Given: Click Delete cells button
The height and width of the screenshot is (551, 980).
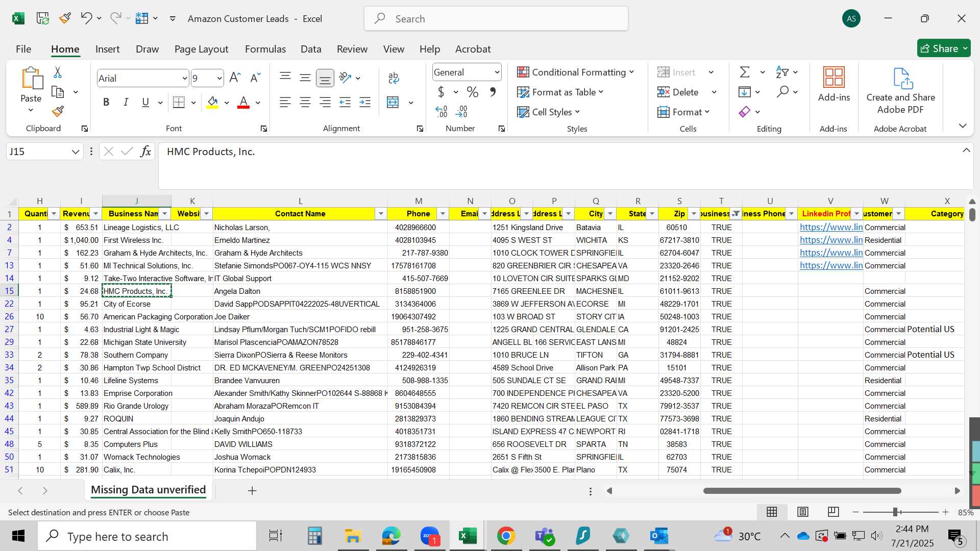Looking at the screenshot, I should [x=678, y=92].
